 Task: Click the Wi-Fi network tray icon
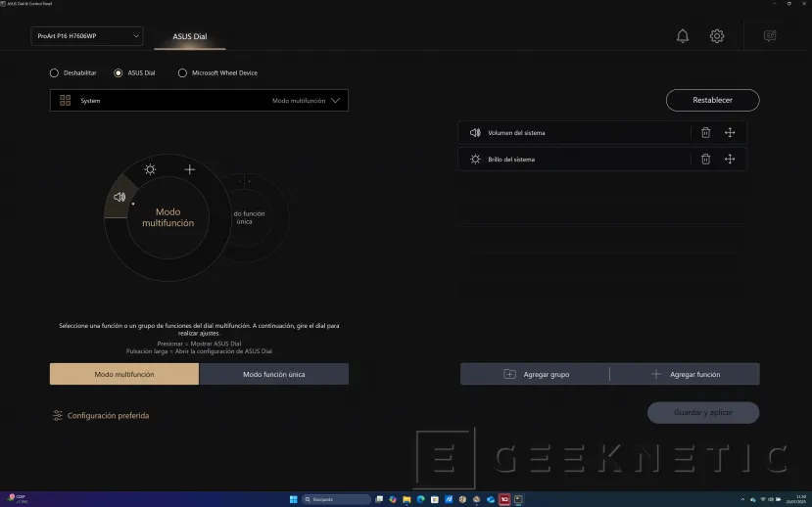click(763, 499)
